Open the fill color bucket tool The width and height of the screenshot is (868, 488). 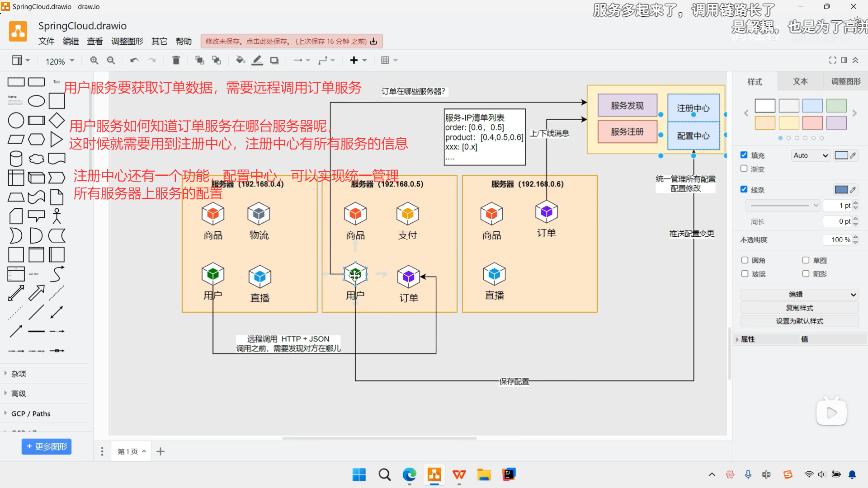point(240,60)
